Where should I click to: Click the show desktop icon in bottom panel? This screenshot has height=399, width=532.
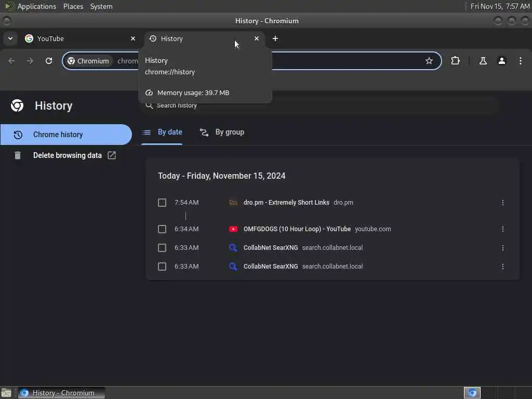click(6, 393)
